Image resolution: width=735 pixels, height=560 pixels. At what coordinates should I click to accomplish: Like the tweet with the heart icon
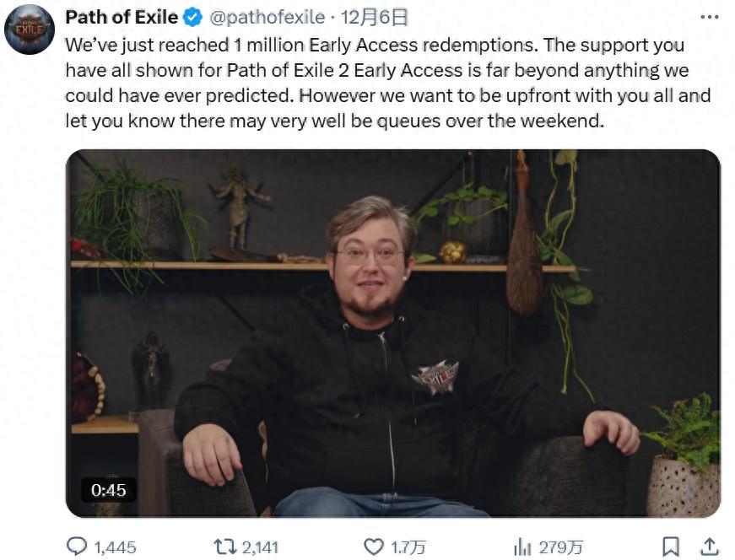point(374,547)
